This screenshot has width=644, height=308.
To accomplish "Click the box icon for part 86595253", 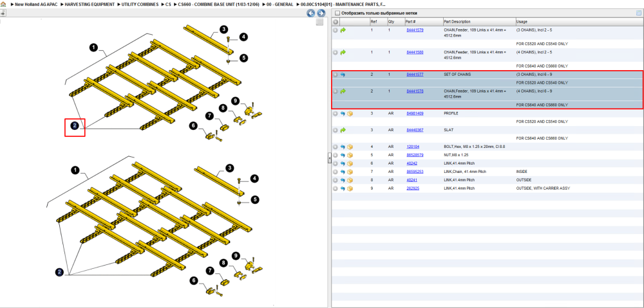I will (x=350, y=172).
